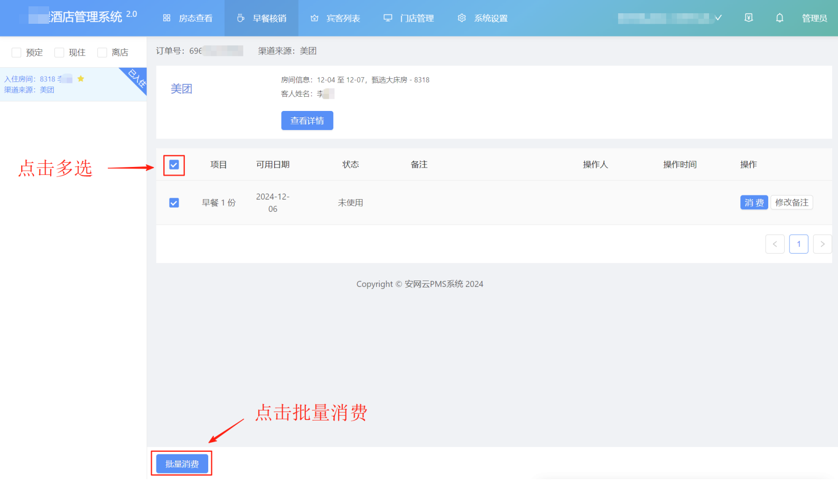Click the 系统设置 gear icon

[462, 18]
